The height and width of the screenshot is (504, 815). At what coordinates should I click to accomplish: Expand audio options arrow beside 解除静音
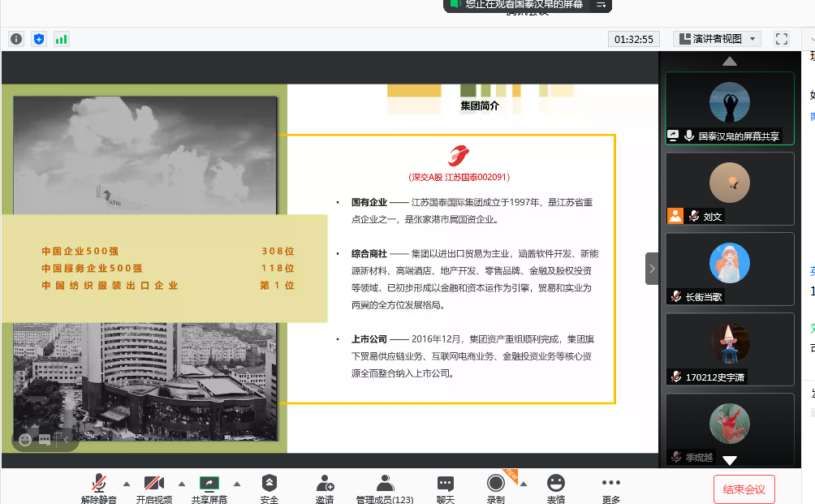(127, 484)
